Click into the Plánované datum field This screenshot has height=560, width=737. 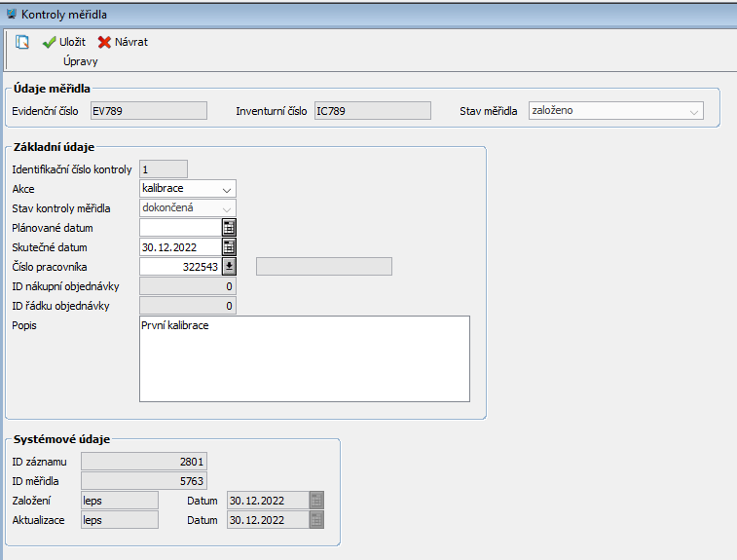pos(180,228)
